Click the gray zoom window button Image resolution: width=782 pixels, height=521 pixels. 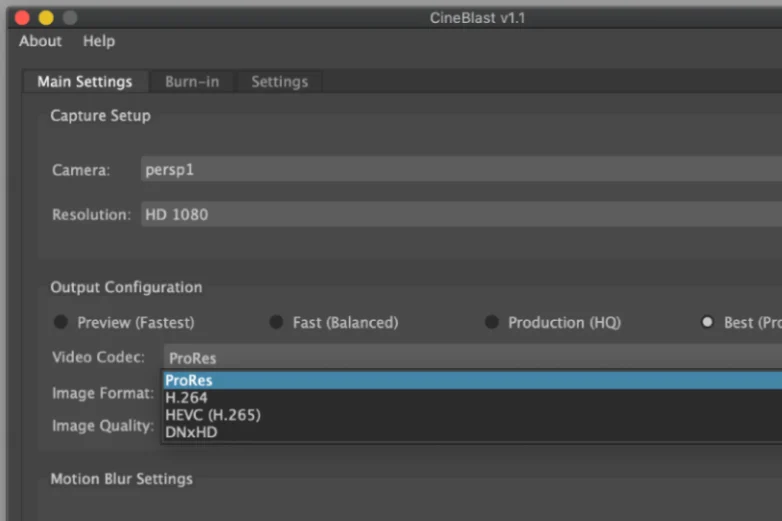[69, 18]
